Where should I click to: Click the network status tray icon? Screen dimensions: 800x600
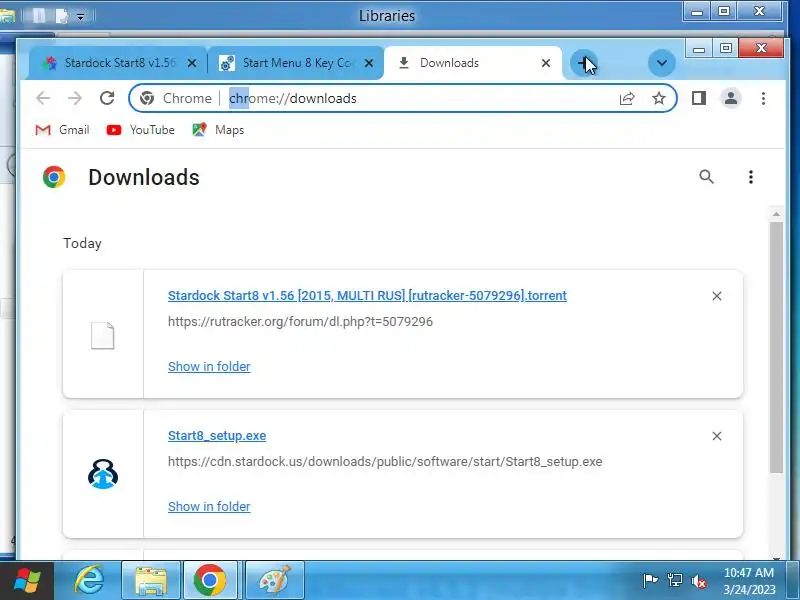click(x=674, y=581)
